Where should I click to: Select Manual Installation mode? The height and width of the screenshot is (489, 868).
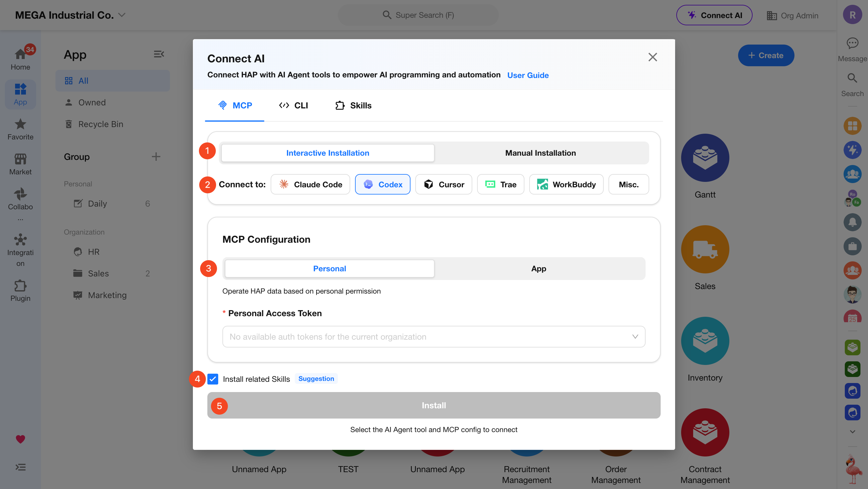tap(540, 153)
